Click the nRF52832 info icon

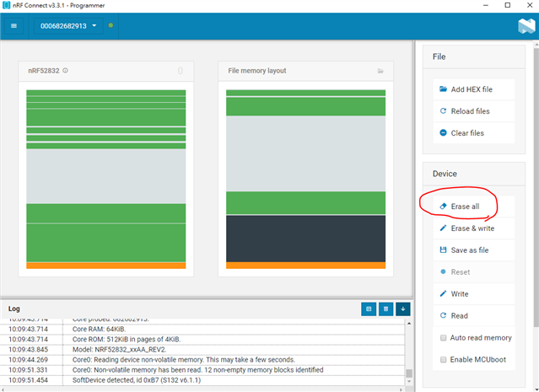click(65, 71)
